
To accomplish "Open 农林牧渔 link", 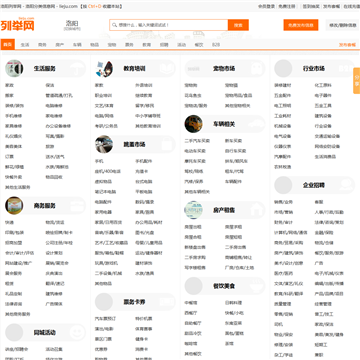I will pyautogui.click(x=283, y=167).
